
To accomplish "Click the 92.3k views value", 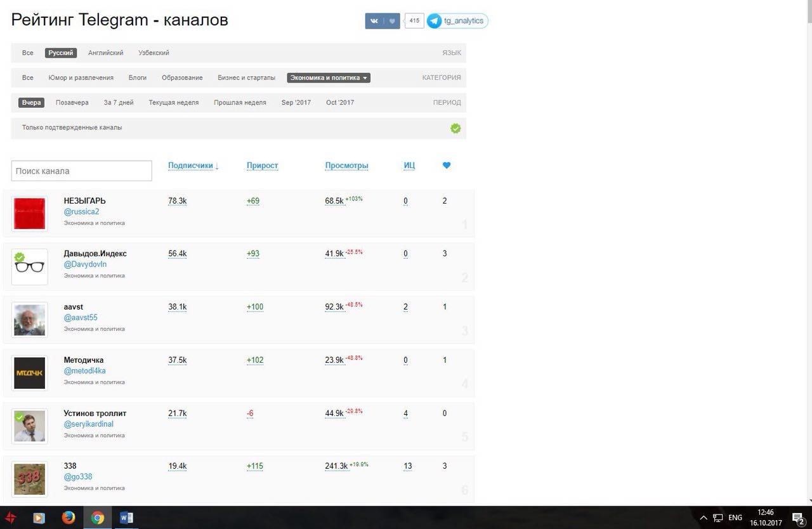I will [x=334, y=307].
